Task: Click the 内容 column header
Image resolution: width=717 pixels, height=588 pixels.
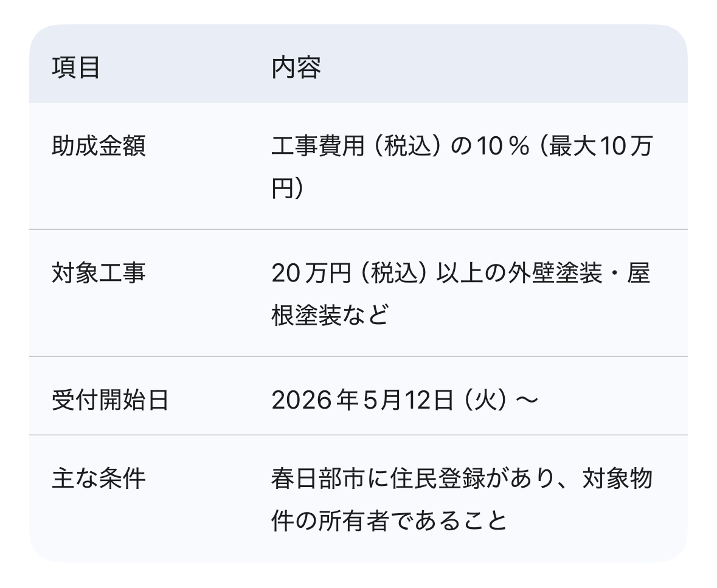Action: click(296, 67)
